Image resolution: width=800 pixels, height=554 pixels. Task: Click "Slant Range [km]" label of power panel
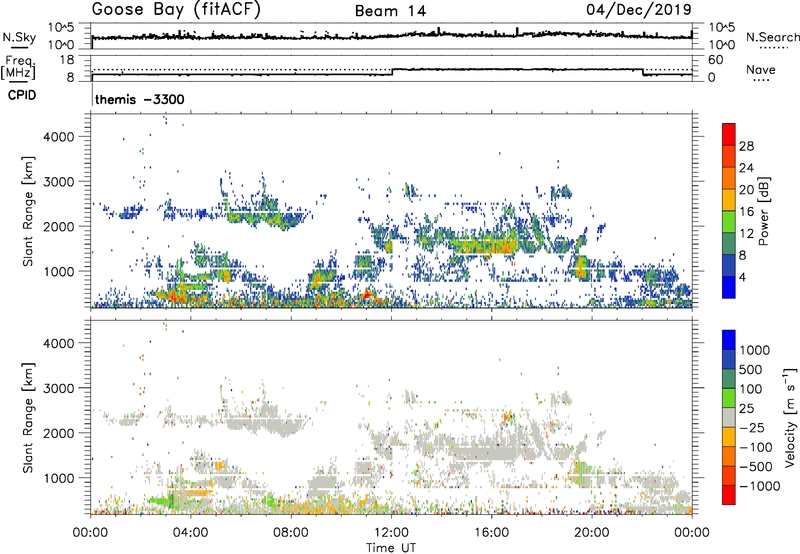[x=28, y=211]
